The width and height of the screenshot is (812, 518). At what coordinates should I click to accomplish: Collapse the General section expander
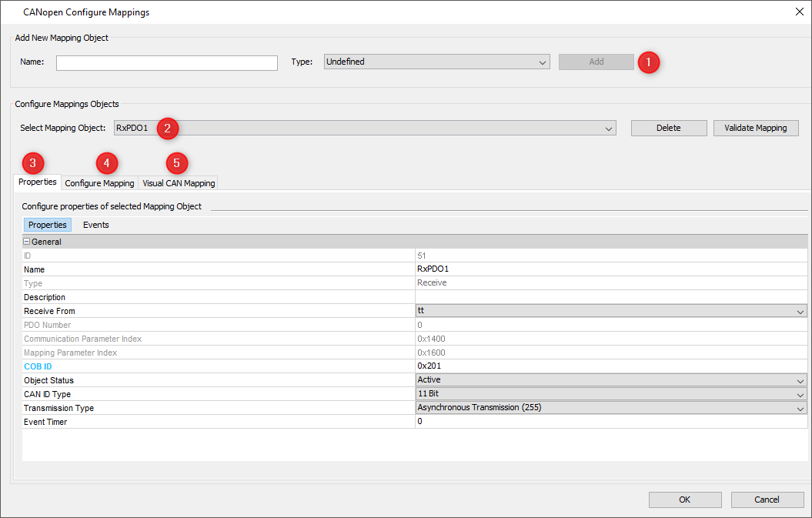point(27,242)
